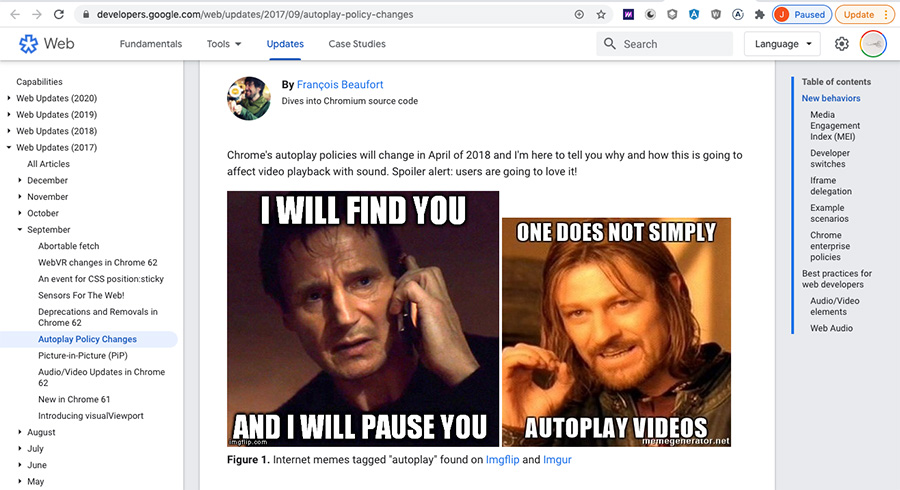Open Introducing visualViewport article

click(x=91, y=415)
